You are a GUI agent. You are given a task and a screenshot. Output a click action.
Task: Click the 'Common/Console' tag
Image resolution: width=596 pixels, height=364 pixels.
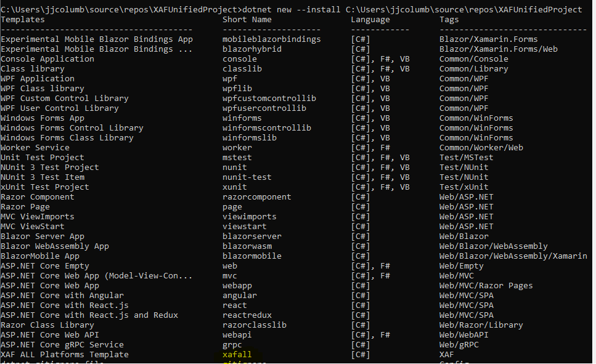point(474,59)
